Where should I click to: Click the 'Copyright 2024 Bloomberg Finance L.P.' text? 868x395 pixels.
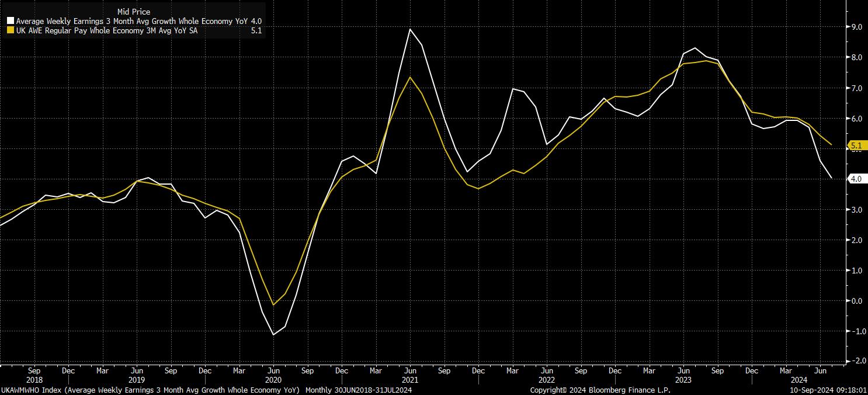pos(600,390)
